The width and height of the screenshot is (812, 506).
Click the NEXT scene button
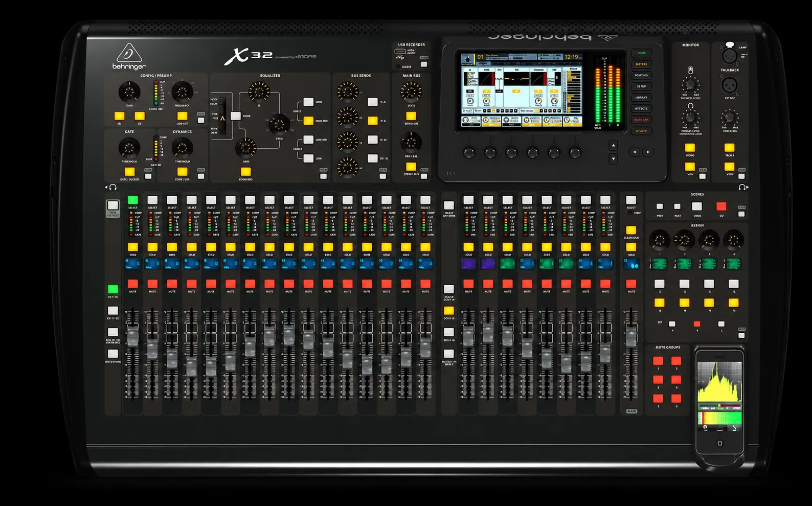pos(678,207)
